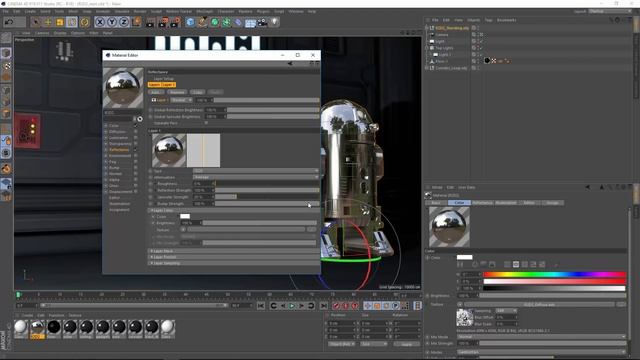Open the Layer 1 blend mode dropdown
This screenshot has height=360, width=640.
(181, 100)
